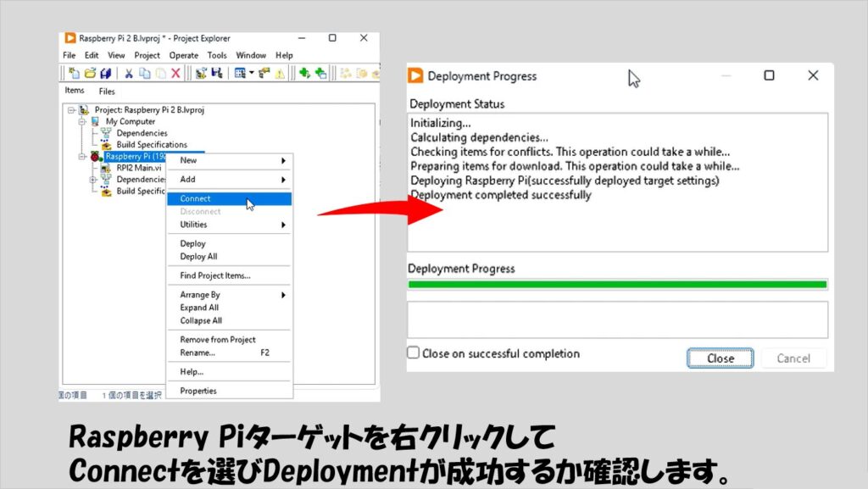Open the Tools menu
This screenshot has height=489, width=868.
[x=217, y=55]
